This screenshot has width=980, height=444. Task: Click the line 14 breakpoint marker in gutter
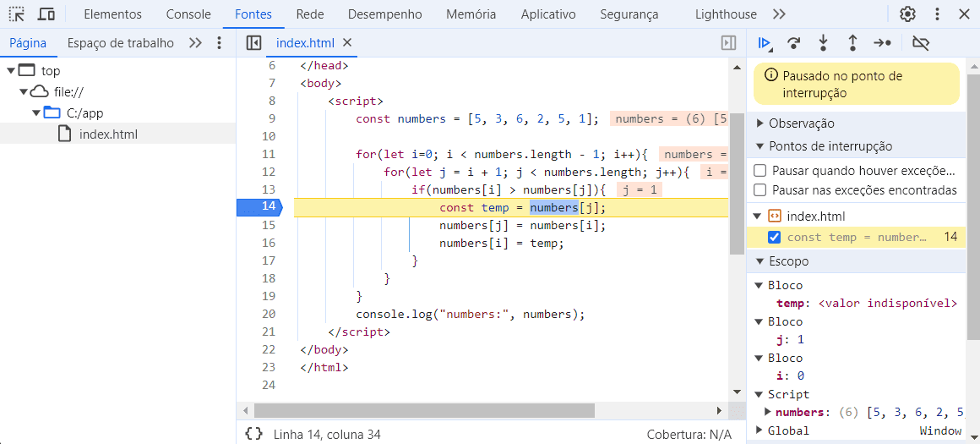259,207
